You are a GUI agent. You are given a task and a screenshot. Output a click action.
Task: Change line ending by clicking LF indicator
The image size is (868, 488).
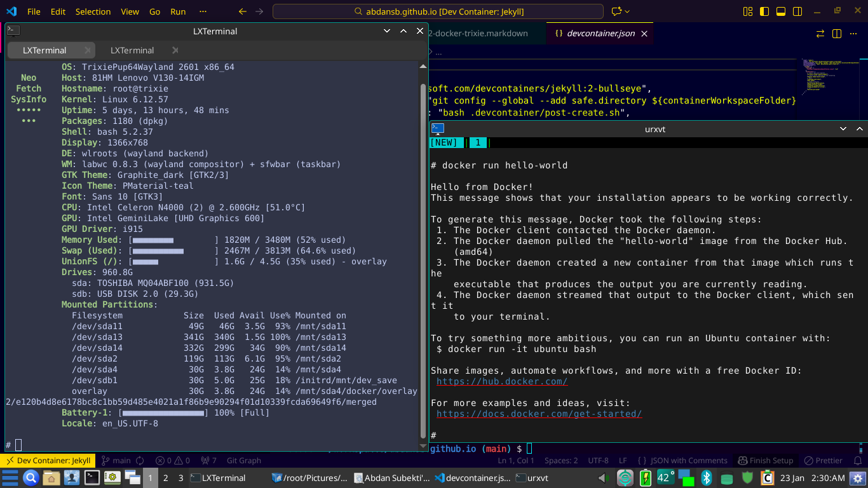coord(623,460)
